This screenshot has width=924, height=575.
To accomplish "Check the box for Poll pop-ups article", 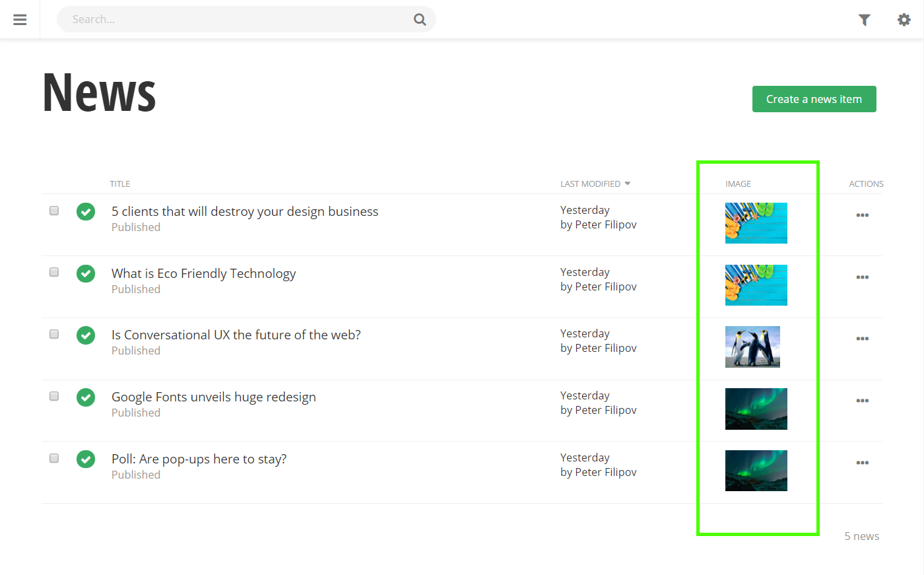I will tap(54, 458).
